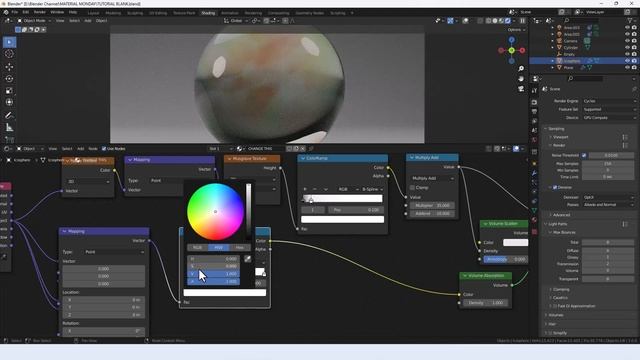Click the color wheel in picker popup
Image resolution: width=640 pixels, height=360 pixels.
(216, 211)
